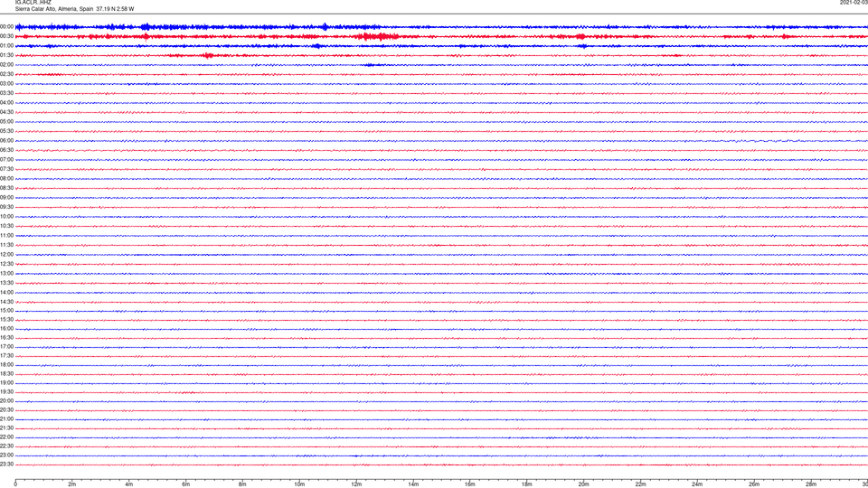This screenshot has width=868, height=488.
Task: Click the 18:30 row time label
Action: (6, 374)
